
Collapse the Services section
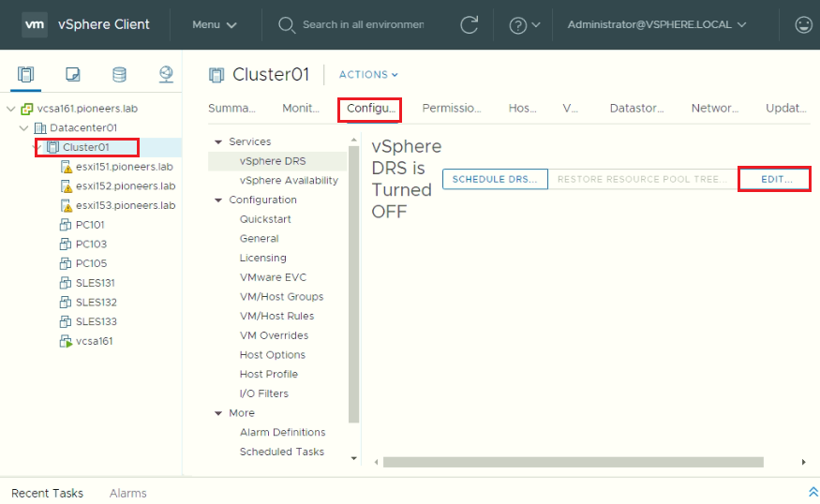[218, 142]
